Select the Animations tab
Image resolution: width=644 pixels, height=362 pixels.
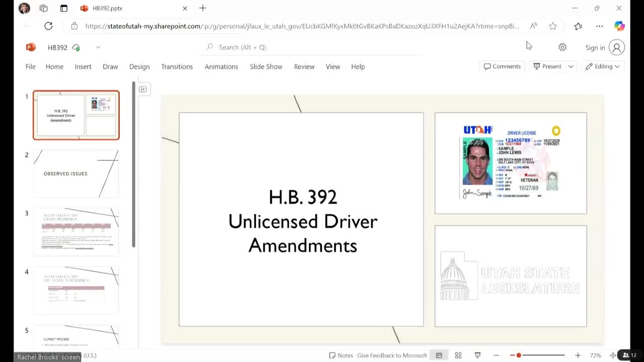tap(221, 66)
